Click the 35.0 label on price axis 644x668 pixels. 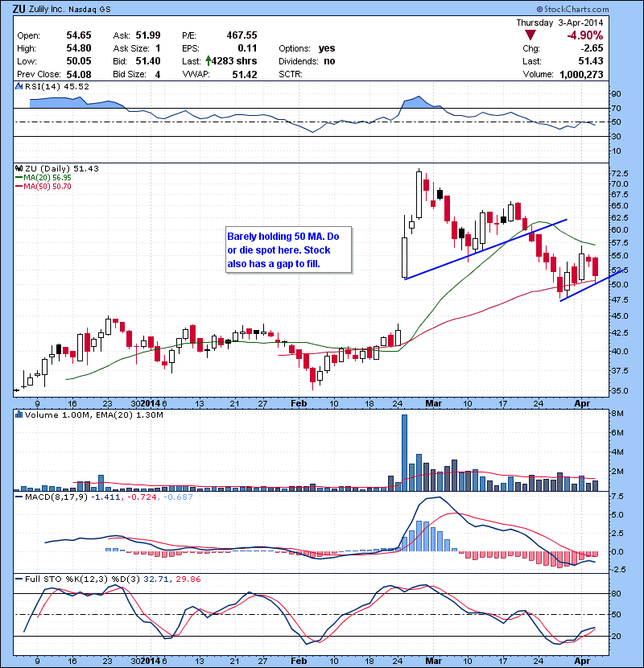point(619,390)
